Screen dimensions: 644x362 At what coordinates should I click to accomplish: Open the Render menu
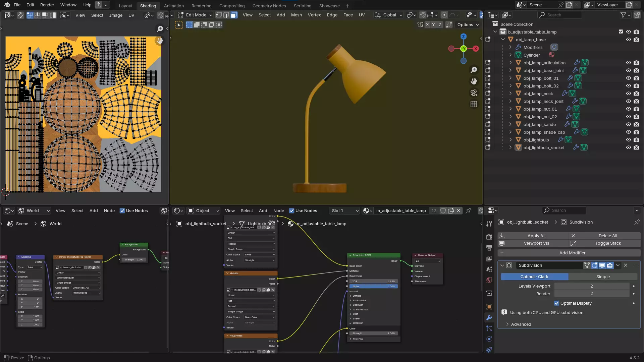(47, 5)
